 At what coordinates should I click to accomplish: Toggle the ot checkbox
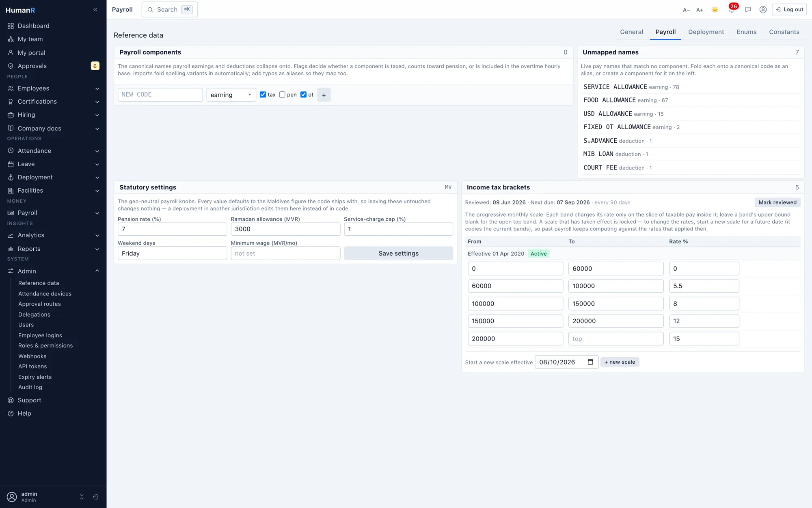(x=303, y=95)
